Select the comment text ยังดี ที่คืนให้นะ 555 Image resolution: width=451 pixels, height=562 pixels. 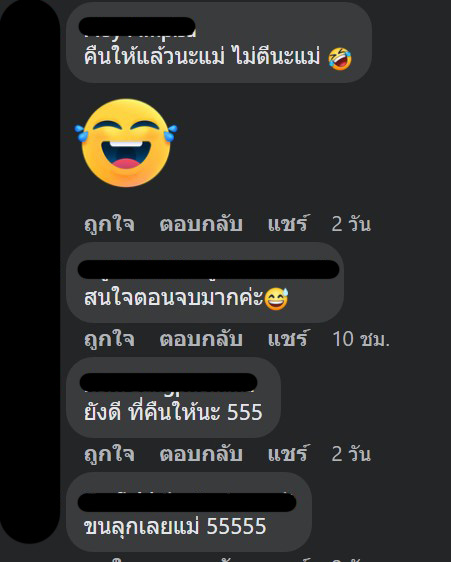(173, 412)
